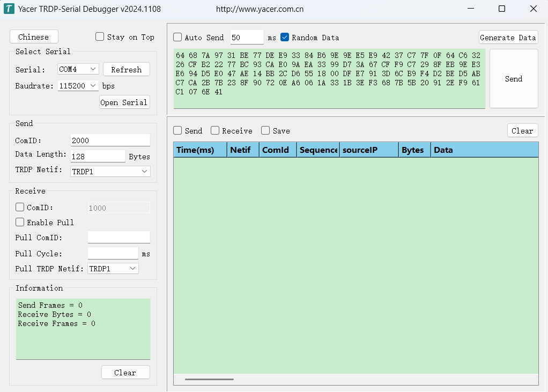Disable the Random Data option

point(284,37)
